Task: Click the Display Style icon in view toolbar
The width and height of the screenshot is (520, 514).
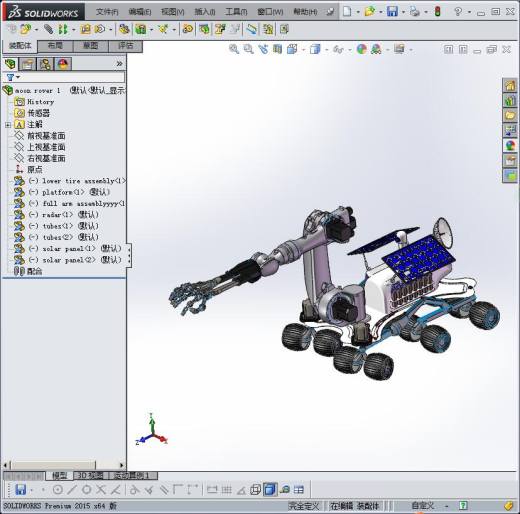Action: click(x=315, y=49)
